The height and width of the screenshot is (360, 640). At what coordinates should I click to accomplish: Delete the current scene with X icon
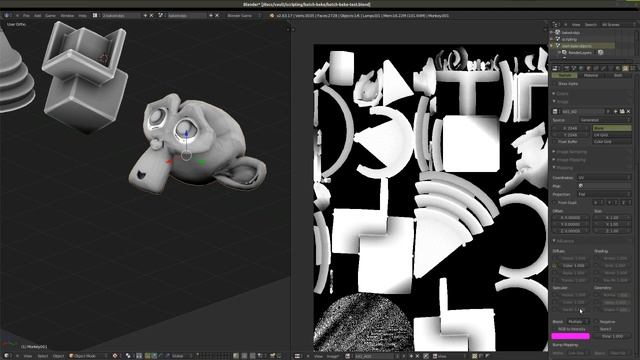click(x=217, y=16)
